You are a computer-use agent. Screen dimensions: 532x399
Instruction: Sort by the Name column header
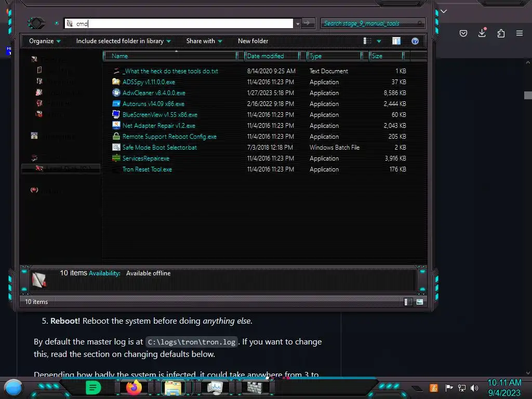click(x=170, y=56)
